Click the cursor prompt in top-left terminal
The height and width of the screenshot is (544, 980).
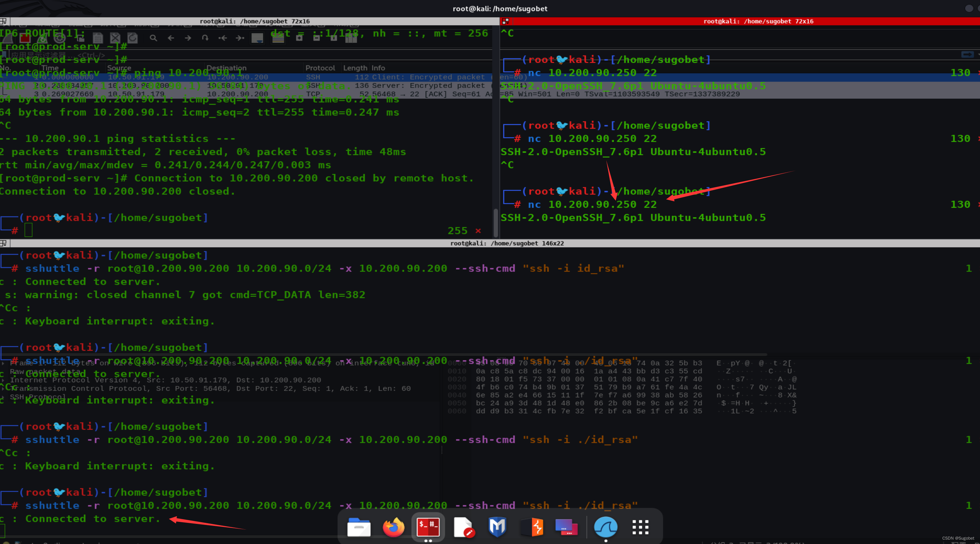pyautogui.click(x=29, y=230)
